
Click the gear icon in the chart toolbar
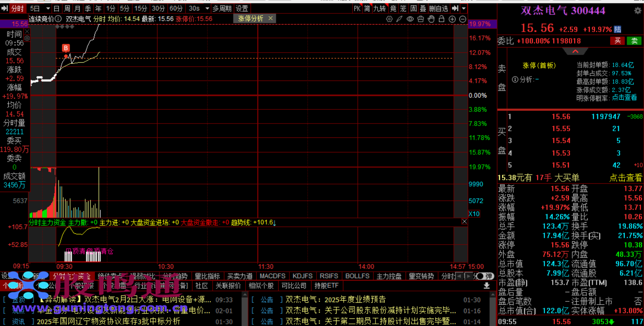(389, 19)
